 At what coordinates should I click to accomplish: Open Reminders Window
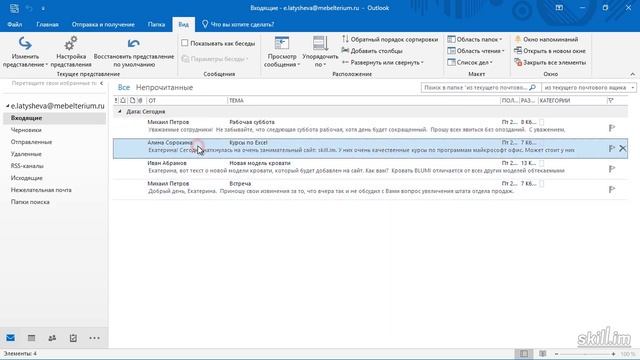pos(546,39)
